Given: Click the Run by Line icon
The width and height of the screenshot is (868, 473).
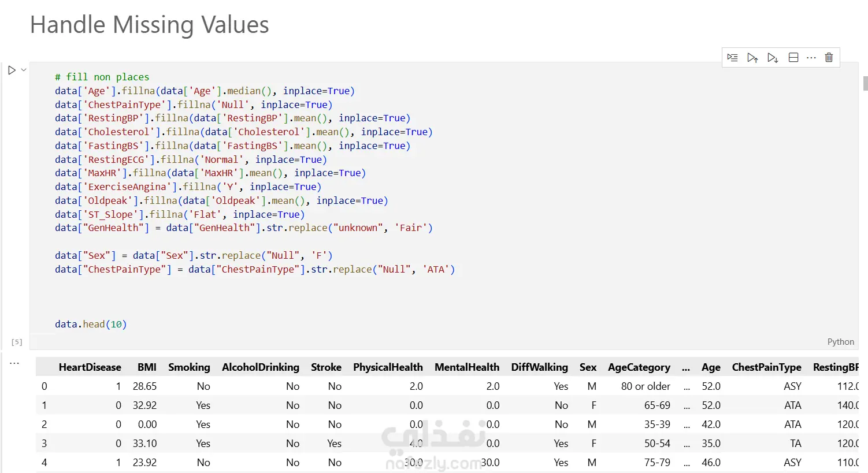Looking at the screenshot, I should point(732,58).
